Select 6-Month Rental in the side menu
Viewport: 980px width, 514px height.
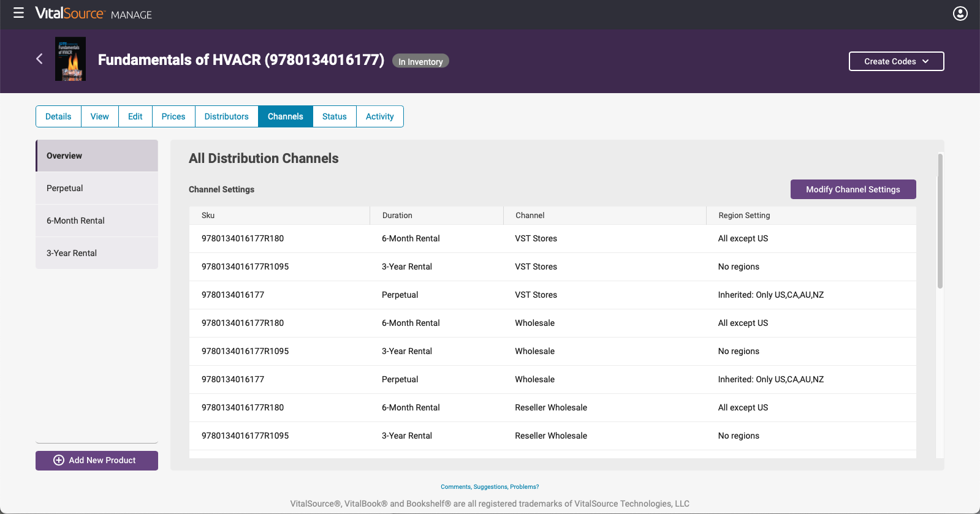coord(97,221)
